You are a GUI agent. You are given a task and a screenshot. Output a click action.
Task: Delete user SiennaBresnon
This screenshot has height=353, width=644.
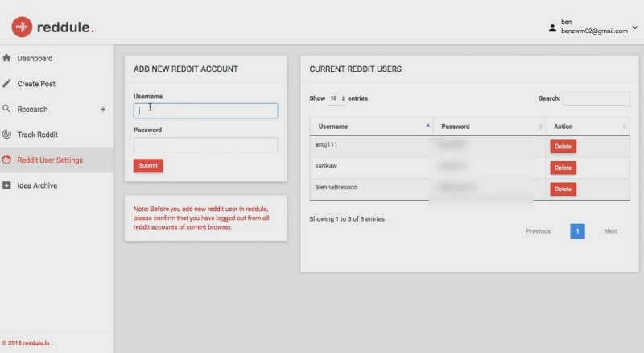pyautogui.click(x=563, y=189)
